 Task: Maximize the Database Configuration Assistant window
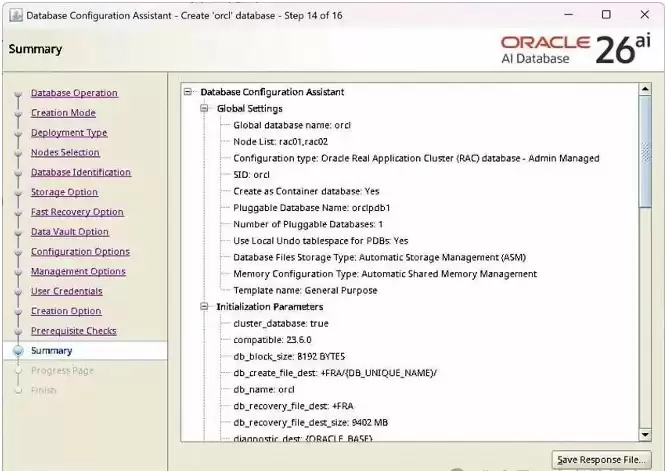[x=606, y=15]
